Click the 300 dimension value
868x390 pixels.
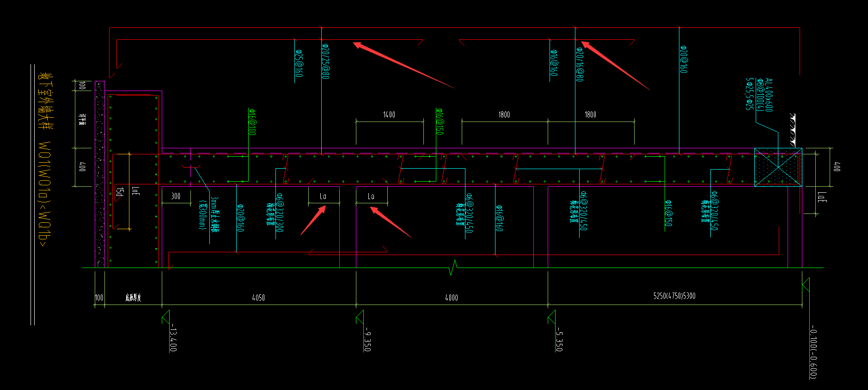point(176,196)
